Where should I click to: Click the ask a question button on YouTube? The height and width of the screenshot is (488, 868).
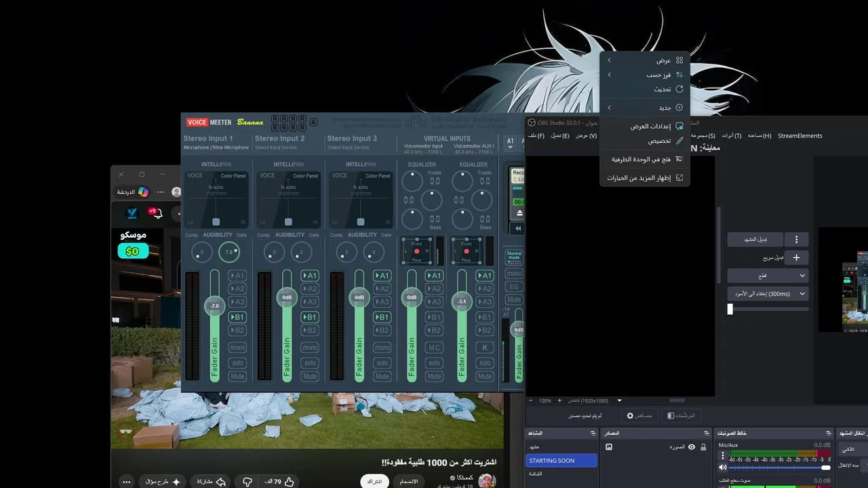click(x=163, y=481)
